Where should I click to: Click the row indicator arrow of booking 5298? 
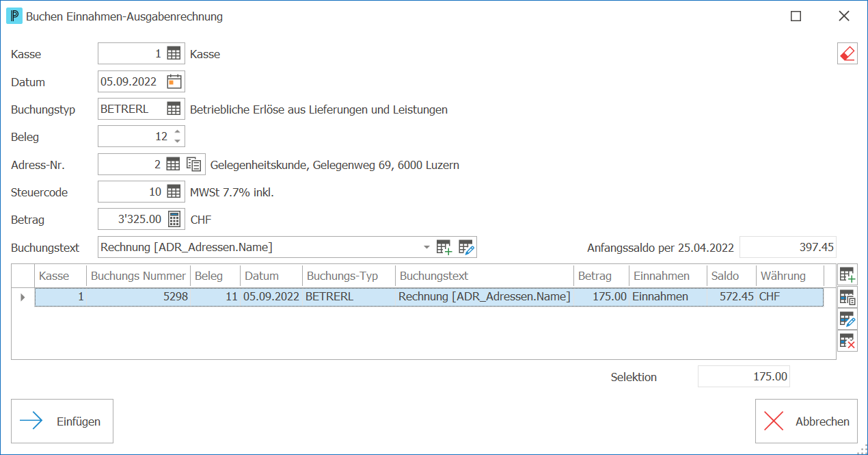coord(23,297)
